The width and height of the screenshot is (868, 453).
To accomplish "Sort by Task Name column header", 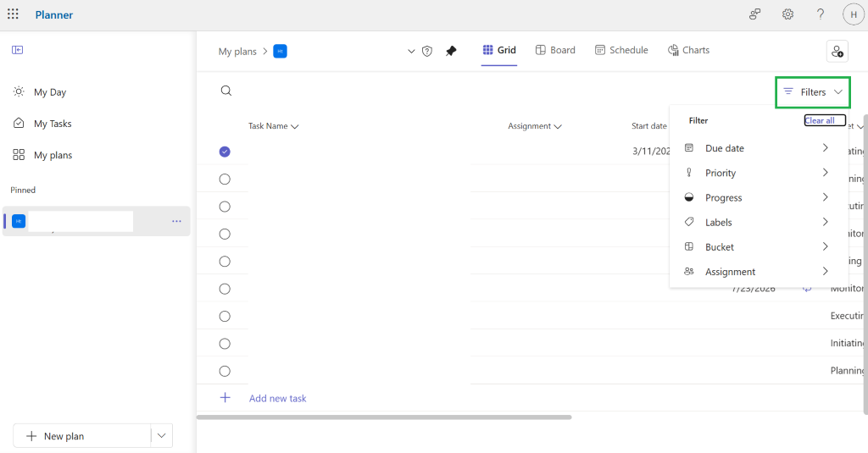I will coord(274,126).
